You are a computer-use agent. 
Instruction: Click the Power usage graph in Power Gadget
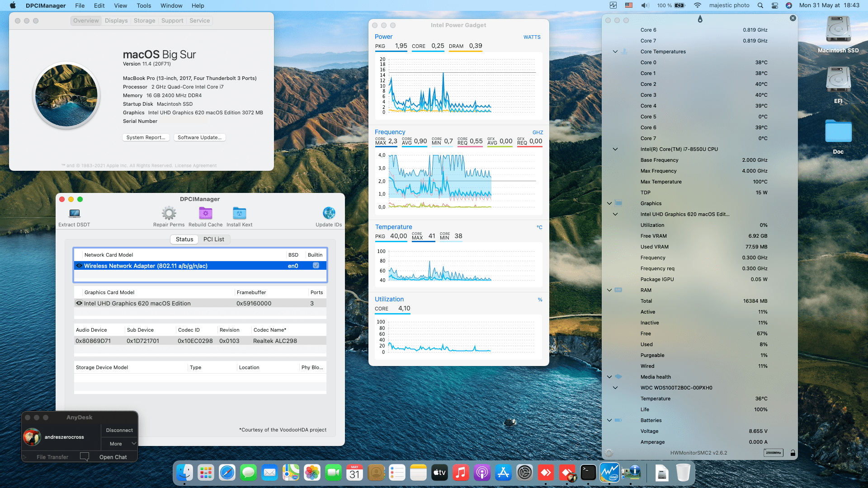pos(458,85)
